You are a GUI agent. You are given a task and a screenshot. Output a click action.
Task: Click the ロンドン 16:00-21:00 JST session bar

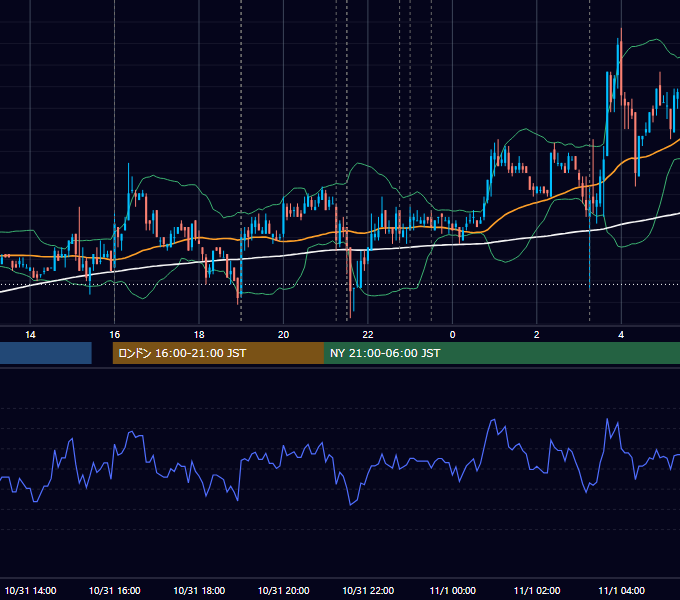218,353
